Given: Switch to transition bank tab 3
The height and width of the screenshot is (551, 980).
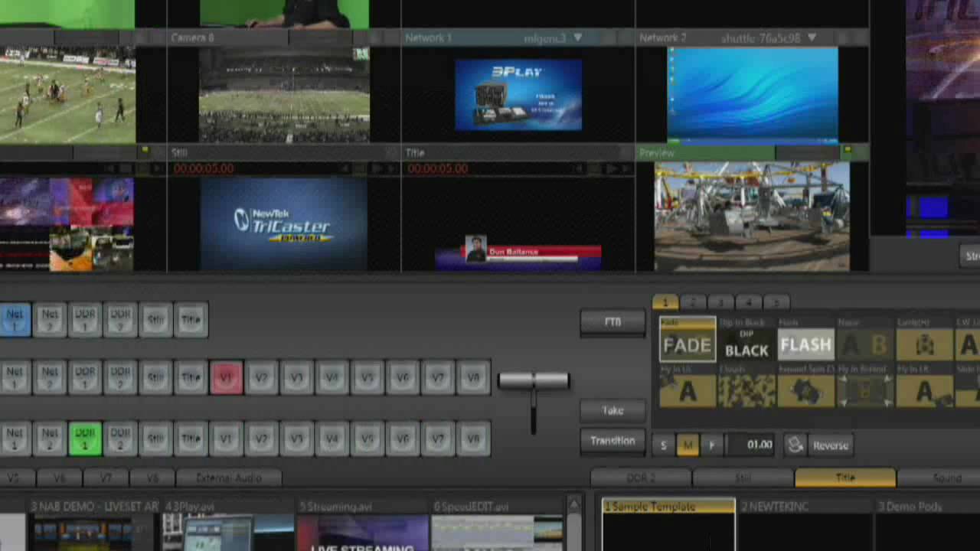Looking at the screenshot, I should point(720,302).
